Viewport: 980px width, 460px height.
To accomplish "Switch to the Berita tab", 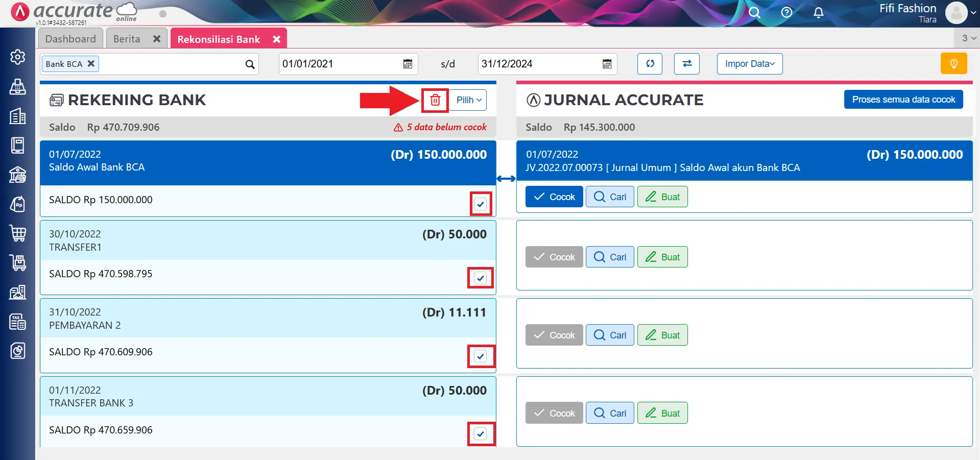I will [x=127, y=39].
